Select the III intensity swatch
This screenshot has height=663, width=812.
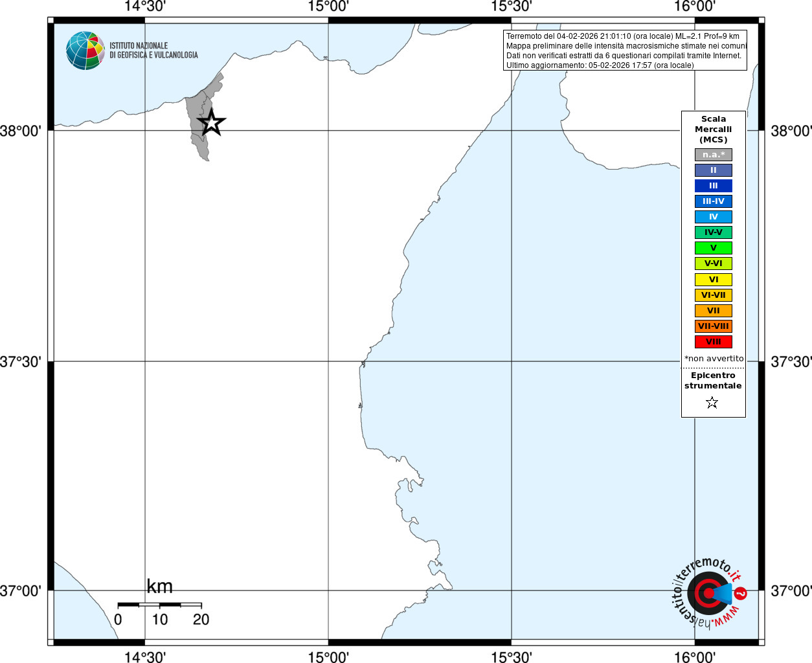[x=714, y=186]
